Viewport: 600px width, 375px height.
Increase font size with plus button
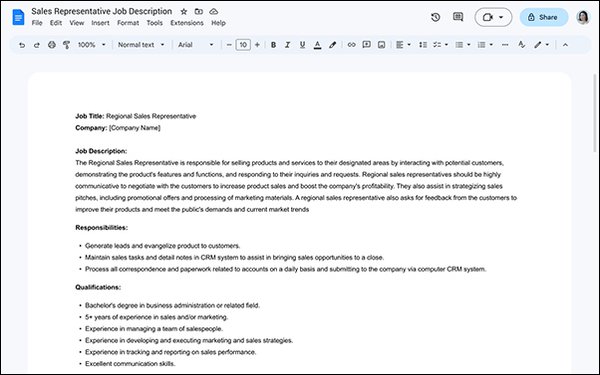coord(257,45)
